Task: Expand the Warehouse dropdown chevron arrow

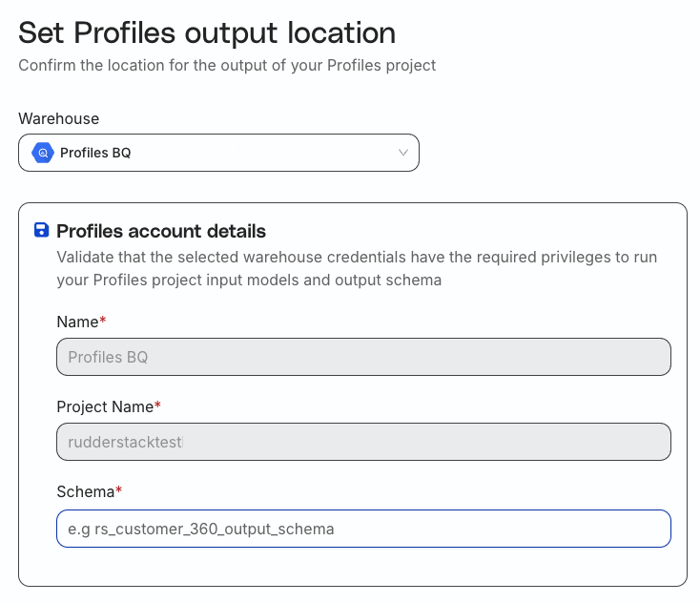Action: click(402, 153)
